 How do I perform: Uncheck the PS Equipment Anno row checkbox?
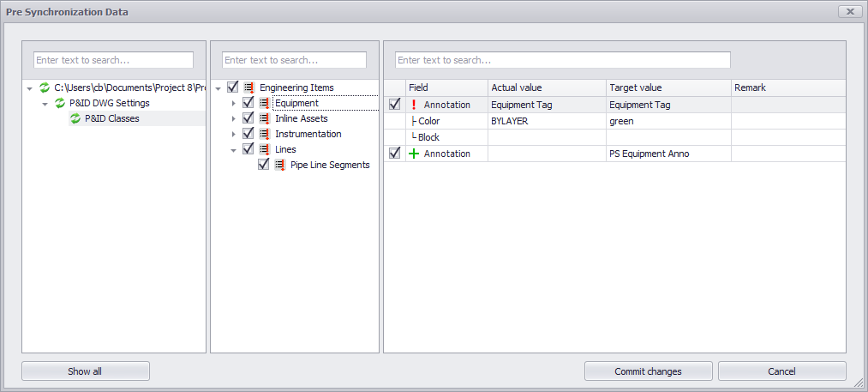point(395,153)
